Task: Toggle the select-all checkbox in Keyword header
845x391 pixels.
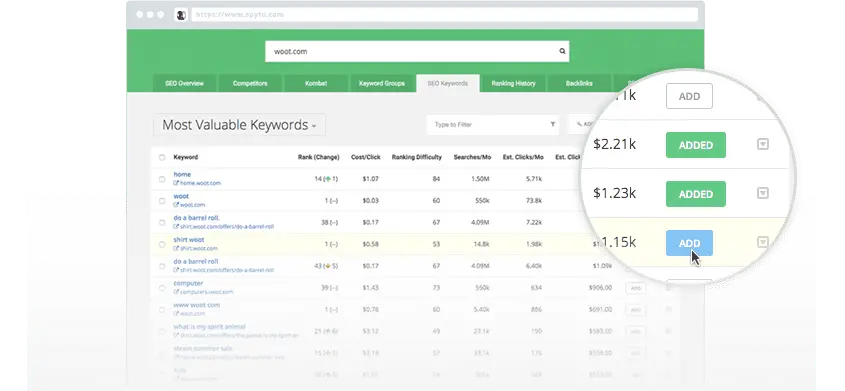Action: (162, 157)
